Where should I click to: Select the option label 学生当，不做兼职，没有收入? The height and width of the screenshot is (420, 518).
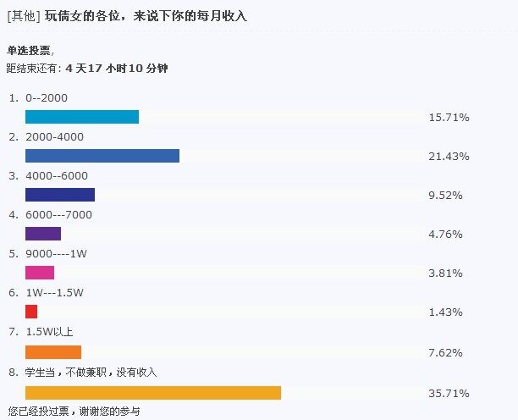pos(91,373)
